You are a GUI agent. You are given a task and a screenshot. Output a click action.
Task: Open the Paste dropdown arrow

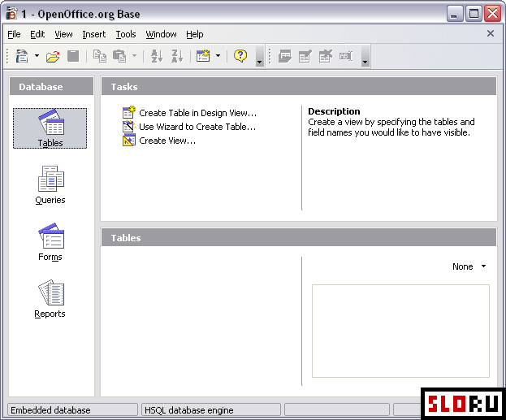pyautogui.click(x=134, y=56)
